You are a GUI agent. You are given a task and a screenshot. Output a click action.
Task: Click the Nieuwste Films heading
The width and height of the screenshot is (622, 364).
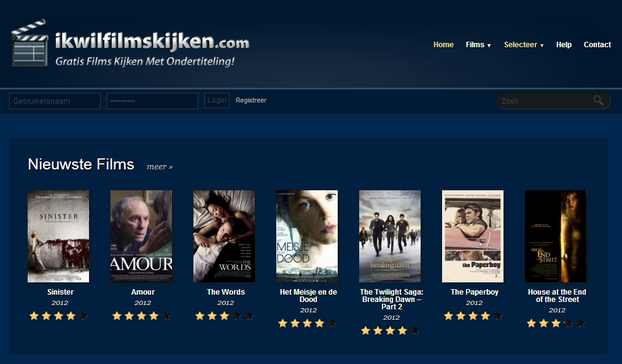tap(81, 164)
